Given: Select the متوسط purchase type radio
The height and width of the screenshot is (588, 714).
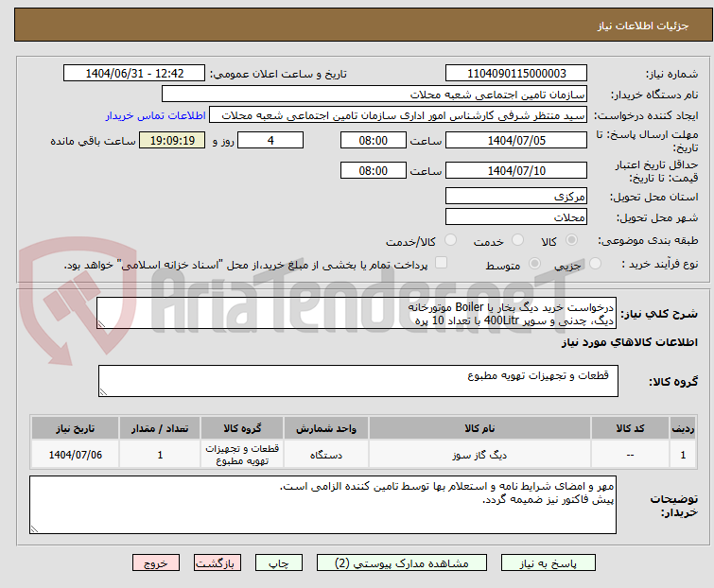Looking at the screenshot, I should (x=534, y=264).
